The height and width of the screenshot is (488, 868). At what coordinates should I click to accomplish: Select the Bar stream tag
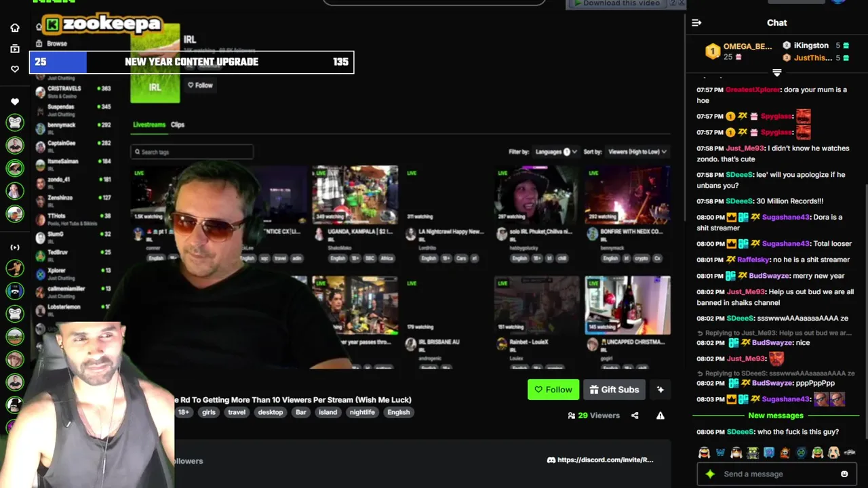[301, 412]
